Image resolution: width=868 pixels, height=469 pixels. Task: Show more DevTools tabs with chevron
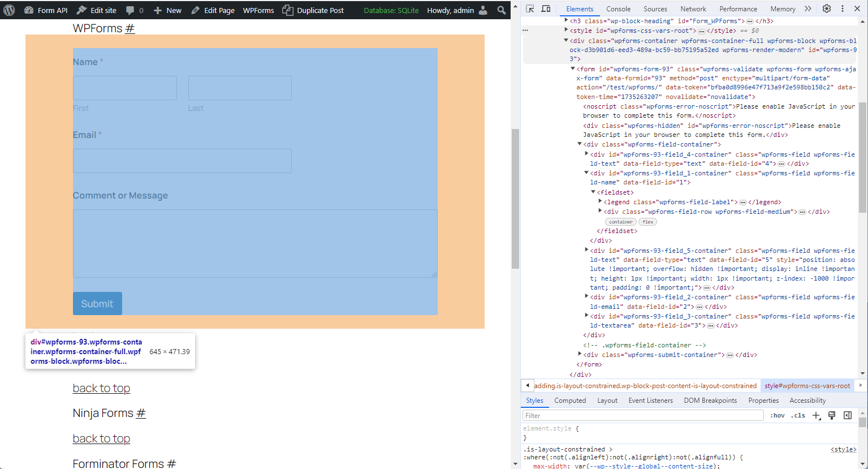(807, 9)
